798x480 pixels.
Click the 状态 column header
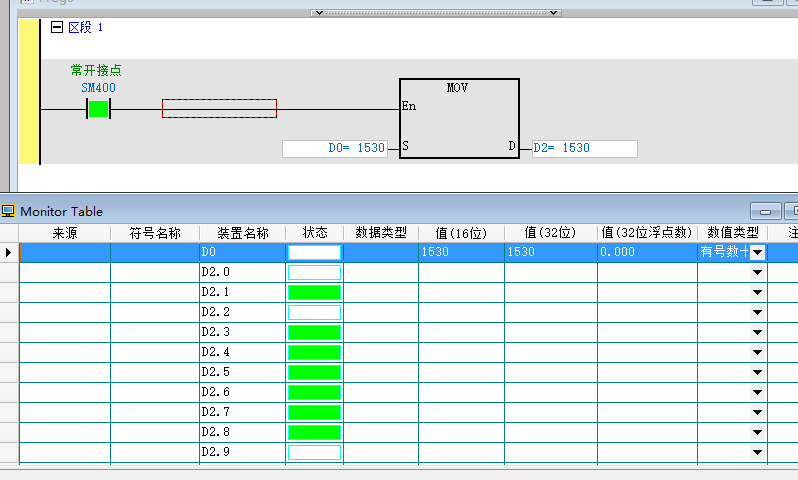point(314,233)
